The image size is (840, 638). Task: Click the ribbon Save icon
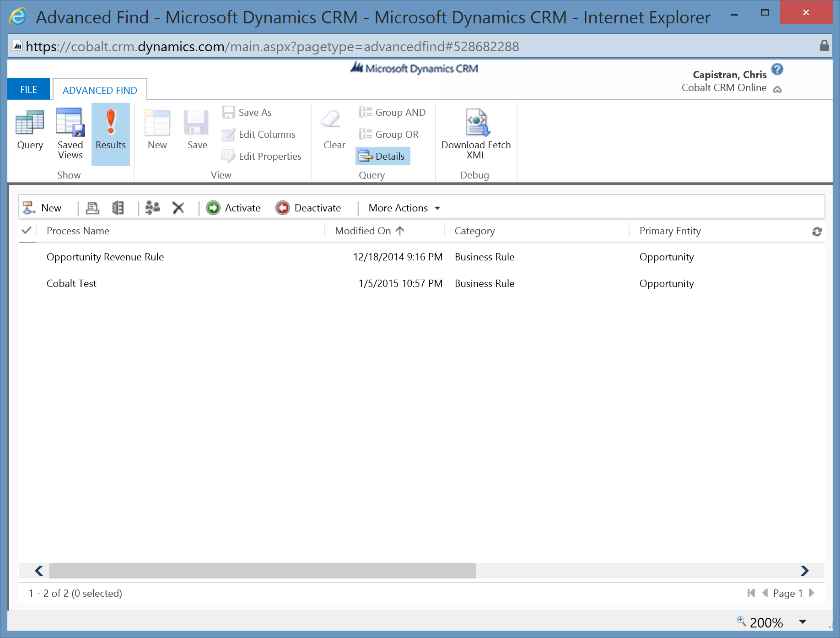click(197, 130)
